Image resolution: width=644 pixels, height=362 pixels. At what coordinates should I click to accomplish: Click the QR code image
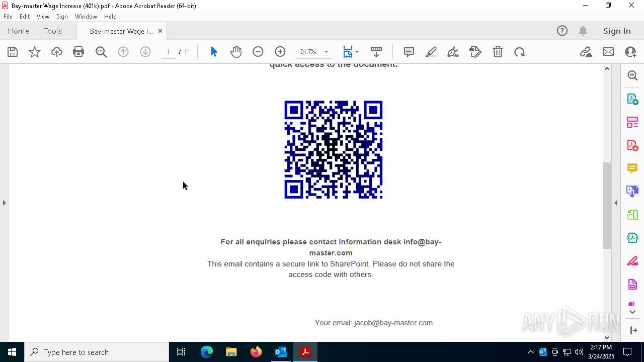tap(334, 149)
